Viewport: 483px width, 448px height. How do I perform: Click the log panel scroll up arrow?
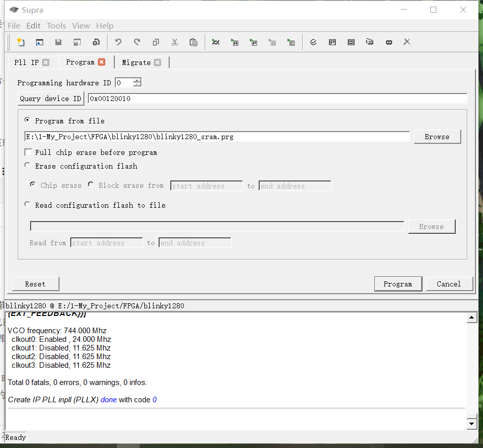click(x=472, y=317)
